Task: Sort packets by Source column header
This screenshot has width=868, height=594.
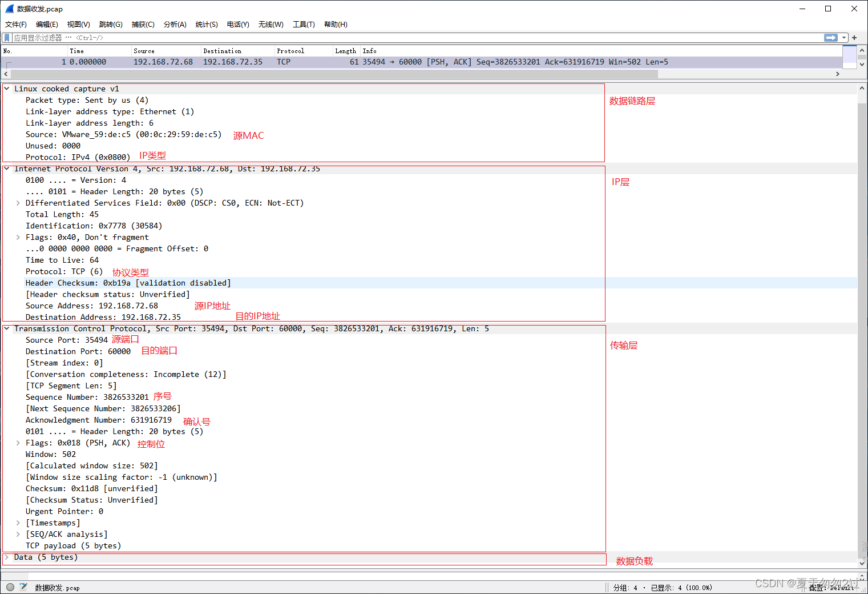Action: coord(167,51)
